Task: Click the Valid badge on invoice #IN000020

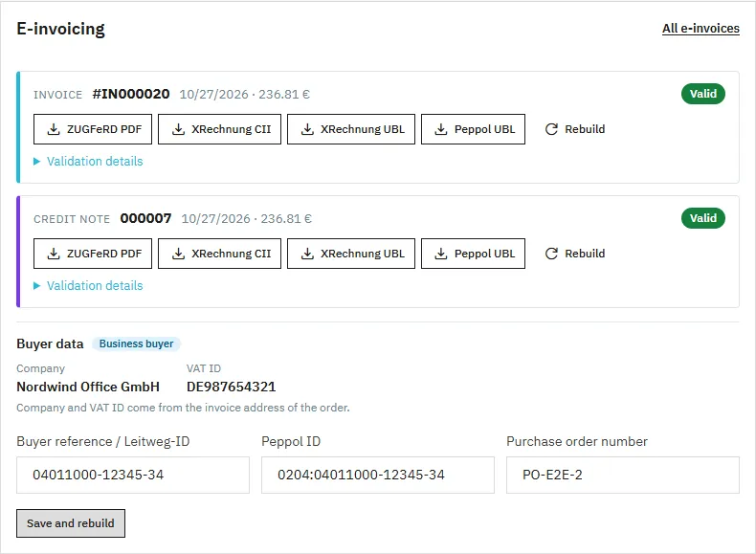Action: [703, 94]
